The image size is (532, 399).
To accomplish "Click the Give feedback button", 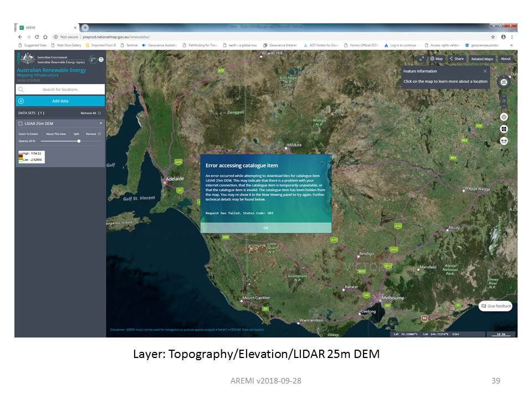I will 495,306.
